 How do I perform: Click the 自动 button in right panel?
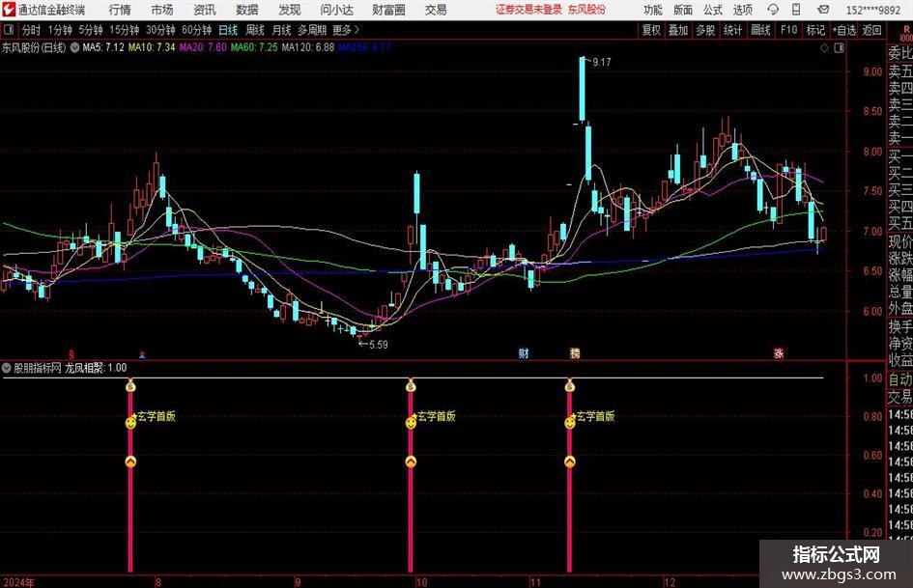(899, 379)
